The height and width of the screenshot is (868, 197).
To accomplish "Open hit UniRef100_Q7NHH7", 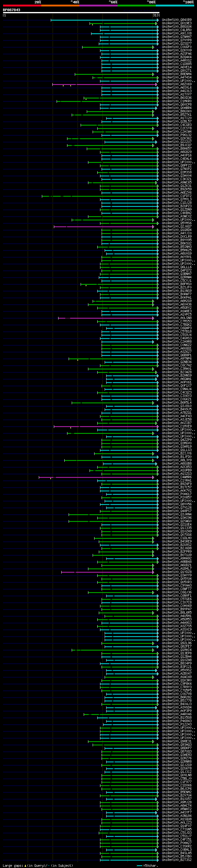I will pos(176,37).
